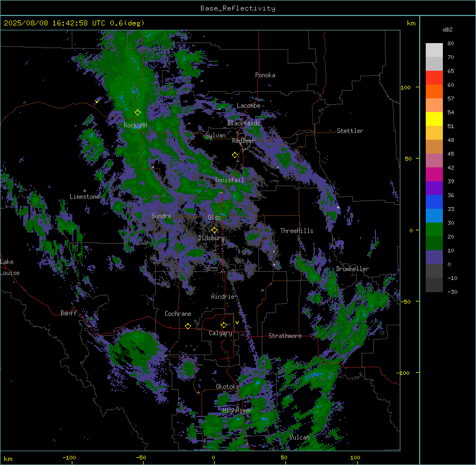476x465 pixels.
Task: Select the Sylvan label on the map
Action: (215, 135)
